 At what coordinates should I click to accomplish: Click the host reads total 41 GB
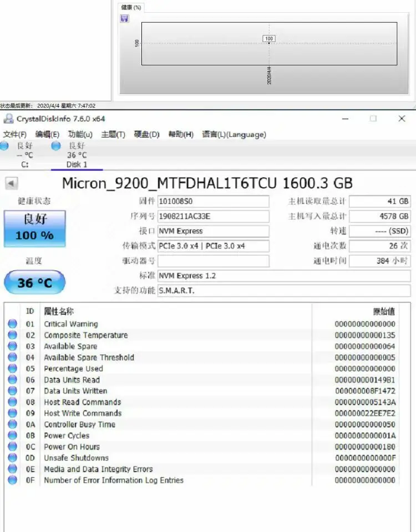point(379,201)
